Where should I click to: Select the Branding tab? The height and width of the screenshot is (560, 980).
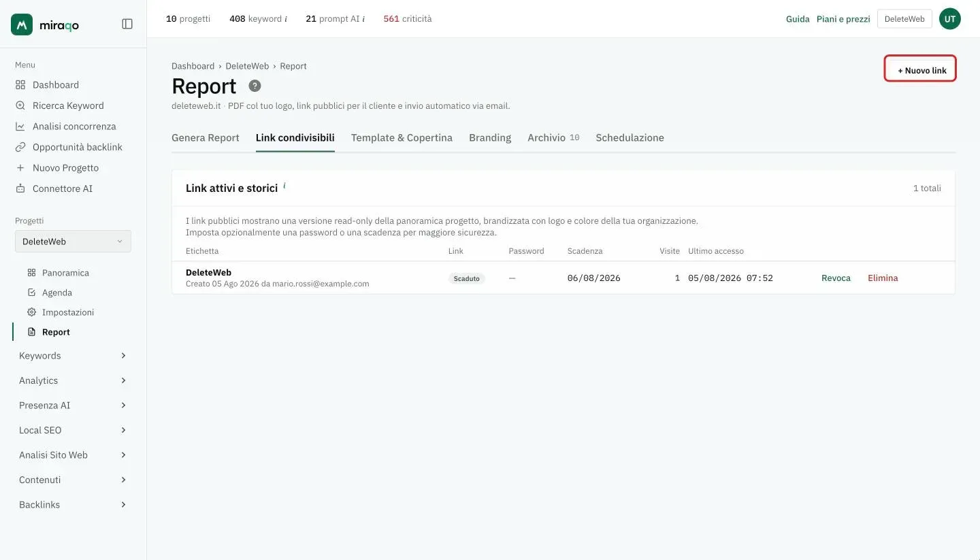coord(490,137)
